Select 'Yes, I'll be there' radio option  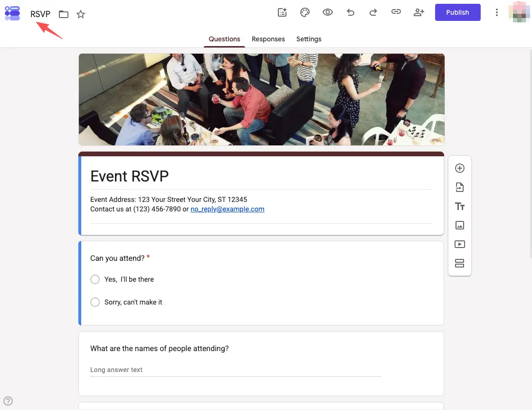click(x=95, y=279)
